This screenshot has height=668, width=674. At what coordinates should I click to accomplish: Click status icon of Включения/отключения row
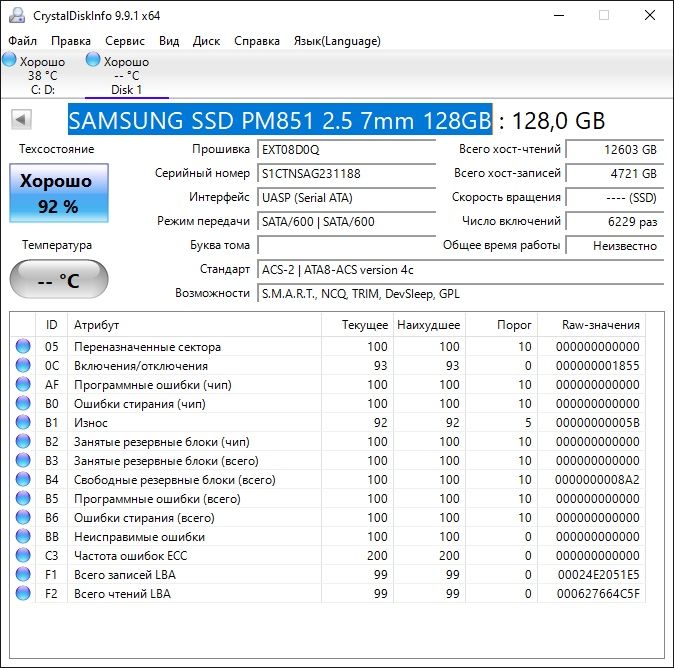pyautogui.click(x=23, y=365)
